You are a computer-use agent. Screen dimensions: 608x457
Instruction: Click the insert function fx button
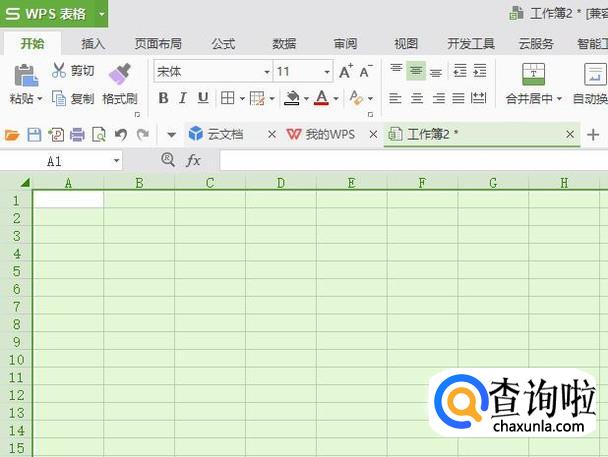[x=193, y=160]
